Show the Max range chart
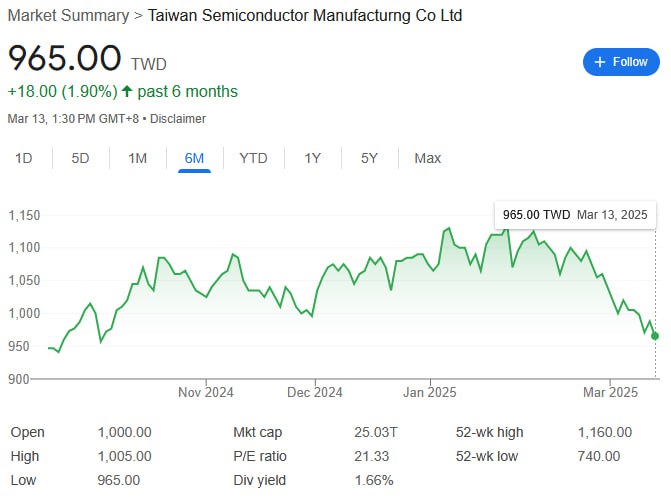This screenshot has height=502, width=671. (x=427, y=158)
